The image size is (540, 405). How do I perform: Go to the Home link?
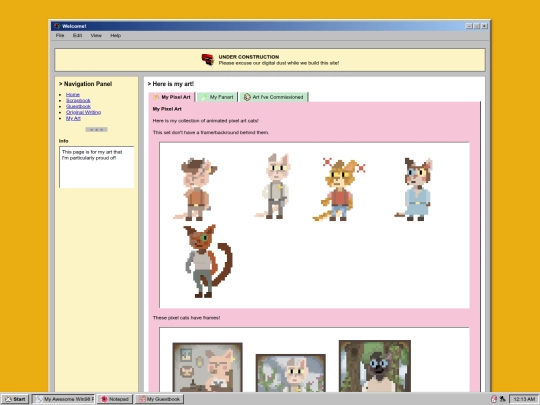pos(73,95)
